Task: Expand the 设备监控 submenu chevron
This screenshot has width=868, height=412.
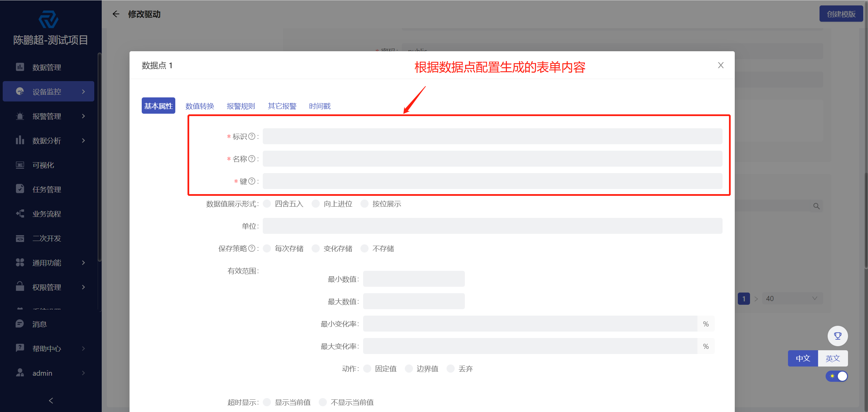Action: [x=83, y=92]
